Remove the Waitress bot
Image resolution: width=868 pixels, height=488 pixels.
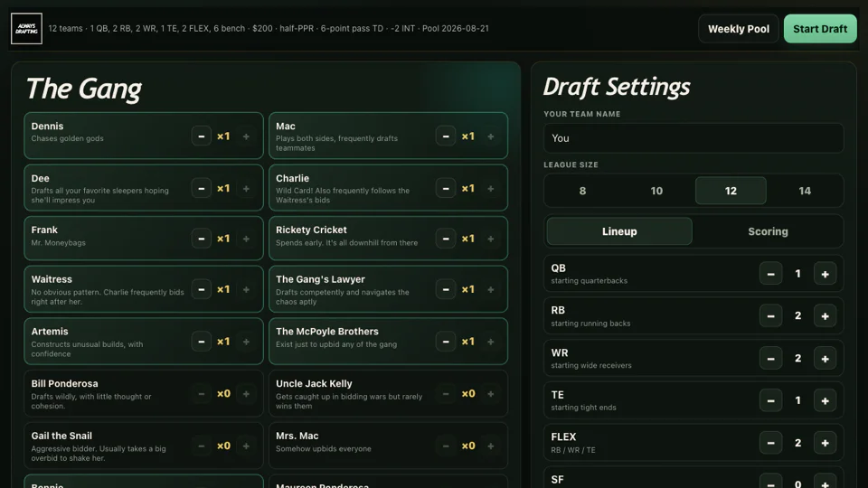(202, 289)
